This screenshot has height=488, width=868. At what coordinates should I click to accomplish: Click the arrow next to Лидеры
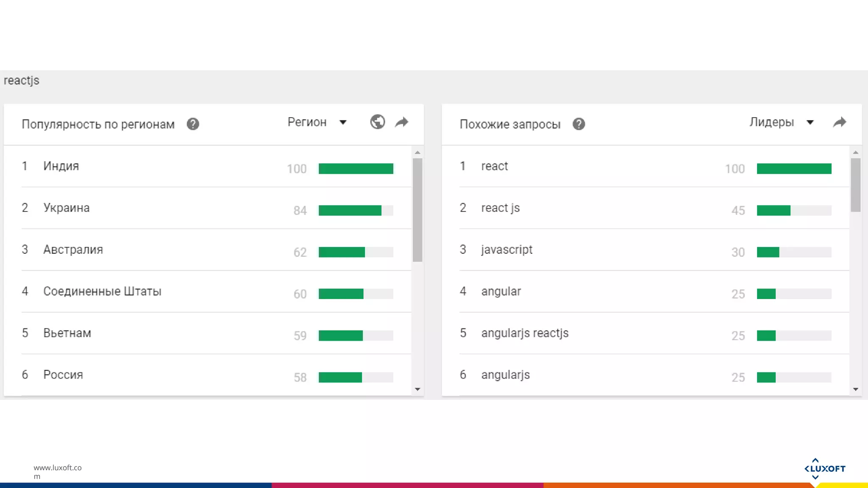810,122
